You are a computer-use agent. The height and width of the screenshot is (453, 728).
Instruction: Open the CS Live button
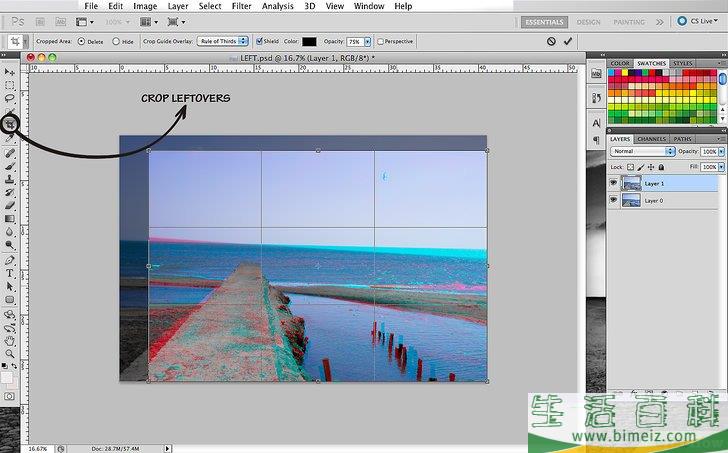(x=699, y=21)
